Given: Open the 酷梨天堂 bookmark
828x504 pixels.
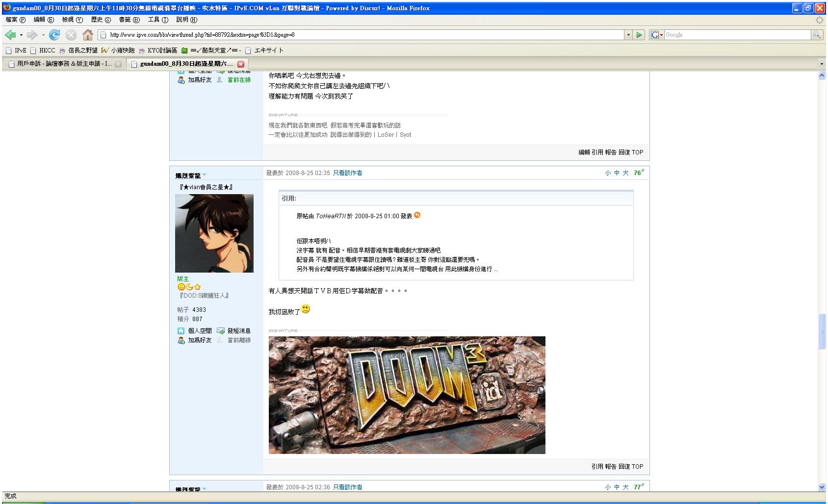Looking at the screenshot, I should [211, 50].
